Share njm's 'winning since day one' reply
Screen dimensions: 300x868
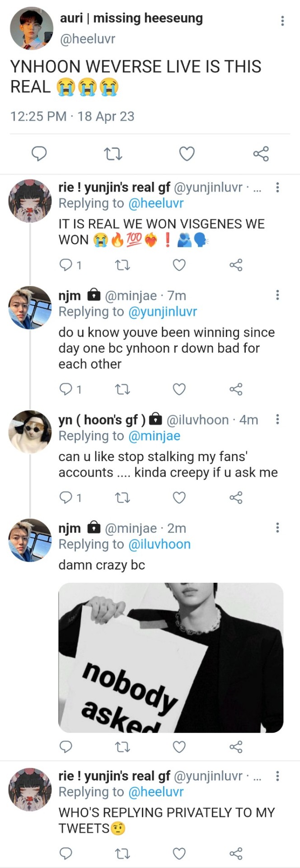coord(236,389)
